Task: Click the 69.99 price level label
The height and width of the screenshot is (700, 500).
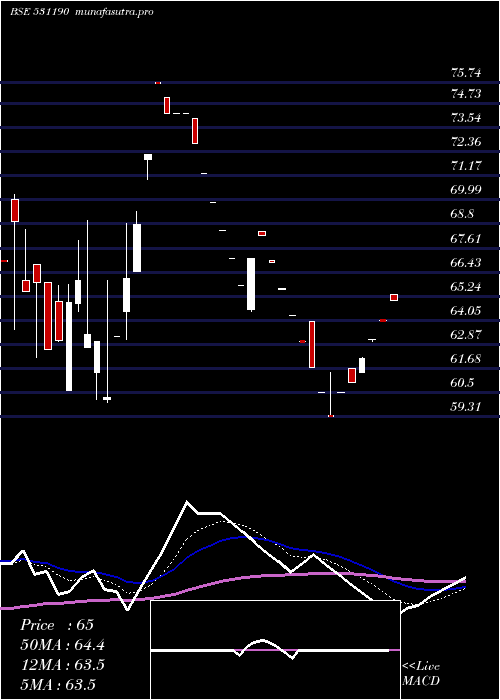Action: [466, 190]
